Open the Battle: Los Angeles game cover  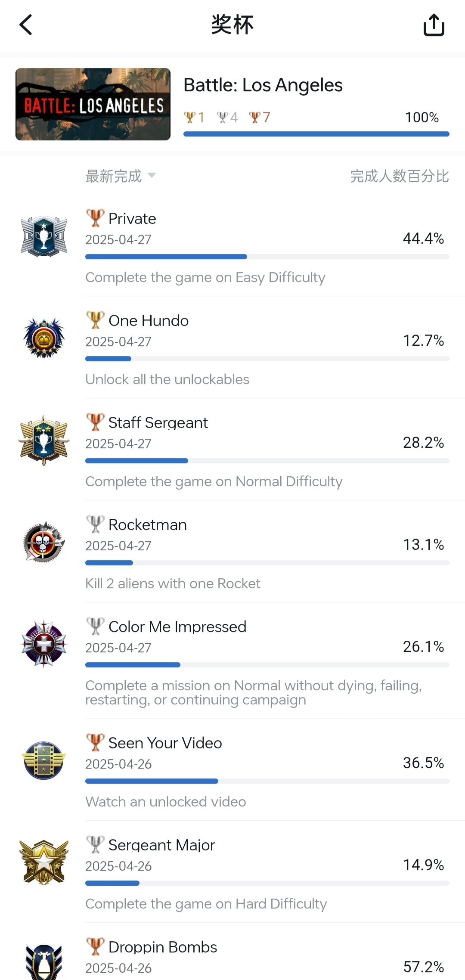[93, 104]
